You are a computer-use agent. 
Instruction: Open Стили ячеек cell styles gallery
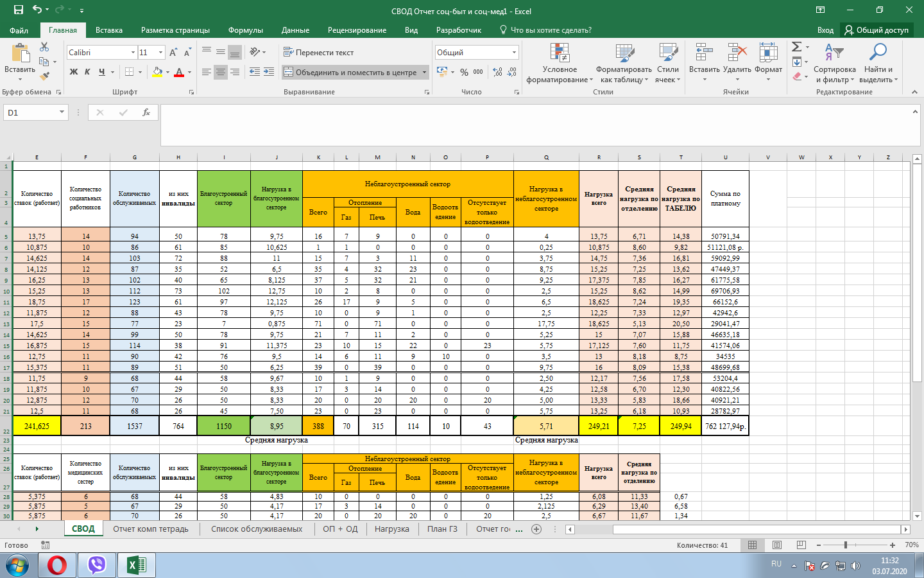pyautogui.click(x=668, y=63)
